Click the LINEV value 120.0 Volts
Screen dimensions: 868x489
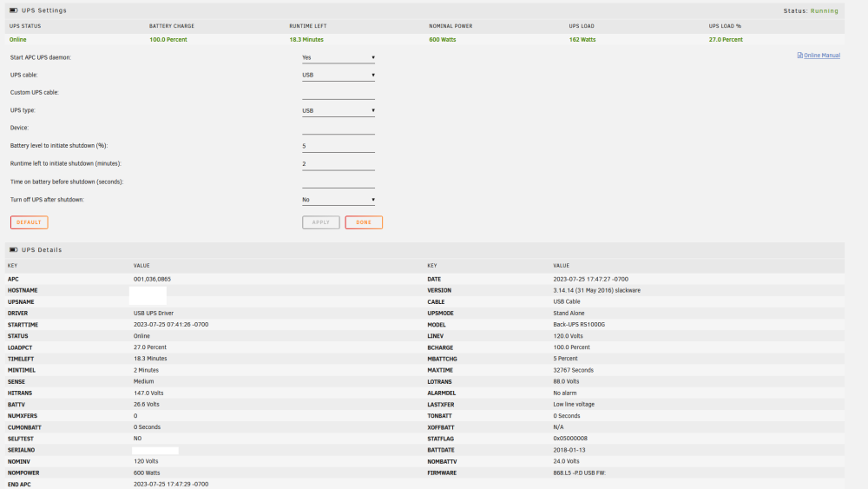[568, 336]
